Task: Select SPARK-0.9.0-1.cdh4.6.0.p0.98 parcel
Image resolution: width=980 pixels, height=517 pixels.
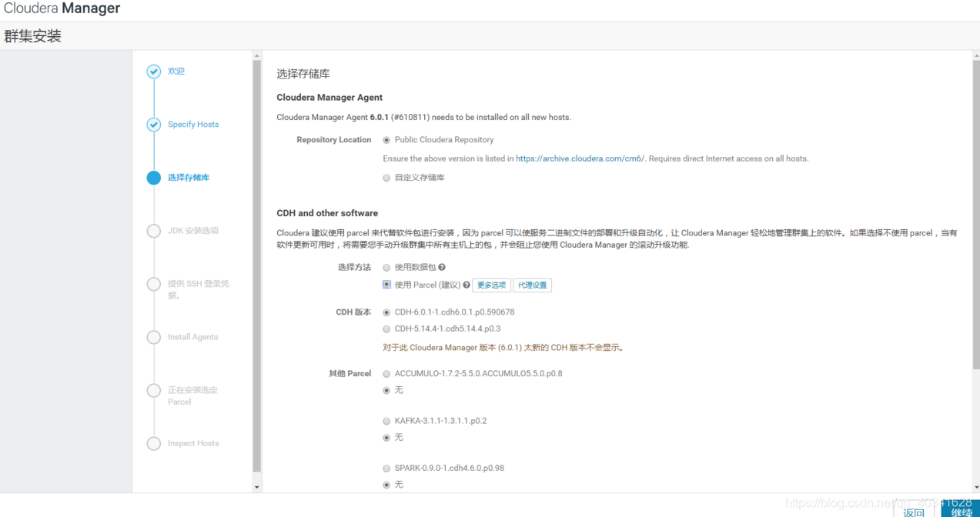Action: pyautogui.click(x=386, y=469)
